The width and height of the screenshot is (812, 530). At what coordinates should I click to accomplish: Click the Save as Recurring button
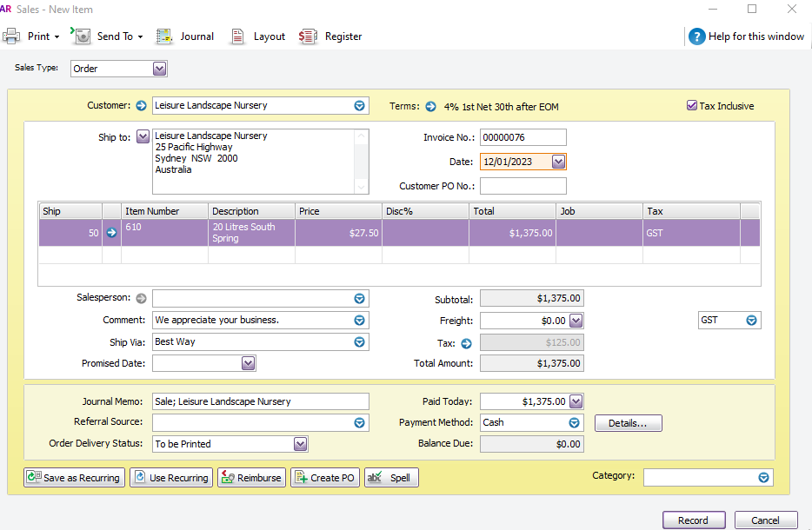pyautogui.click(x=74, y=478)
